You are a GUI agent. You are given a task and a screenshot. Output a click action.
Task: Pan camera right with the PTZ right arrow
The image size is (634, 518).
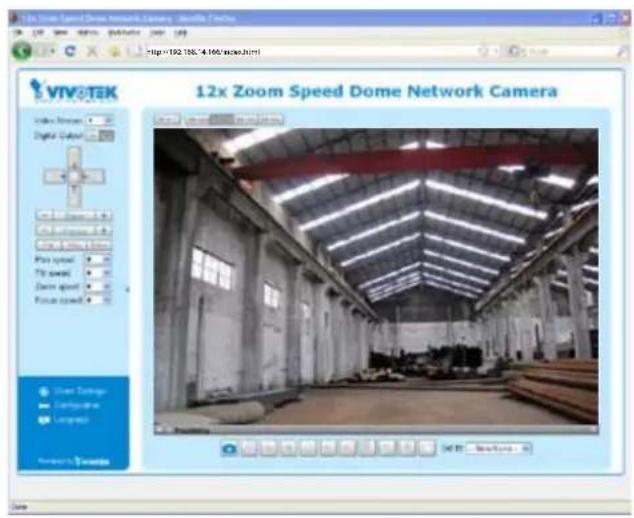[x=94, y=176]
